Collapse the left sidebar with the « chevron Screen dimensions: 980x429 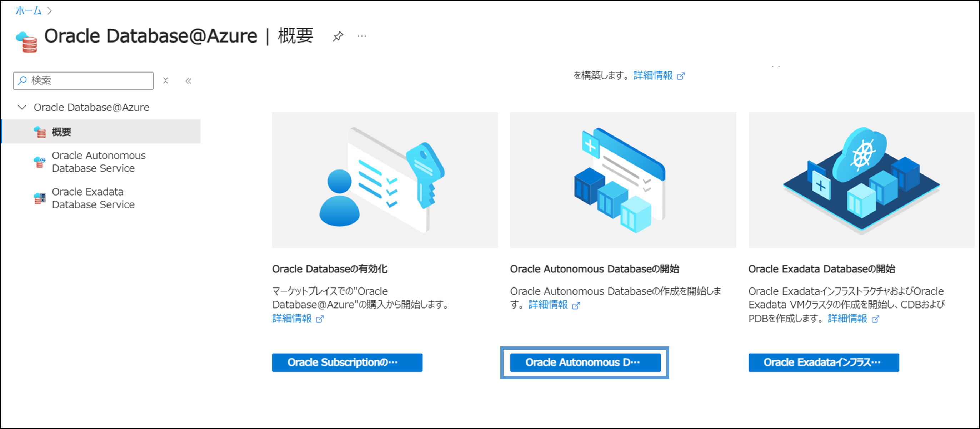[x=188, y=80]
